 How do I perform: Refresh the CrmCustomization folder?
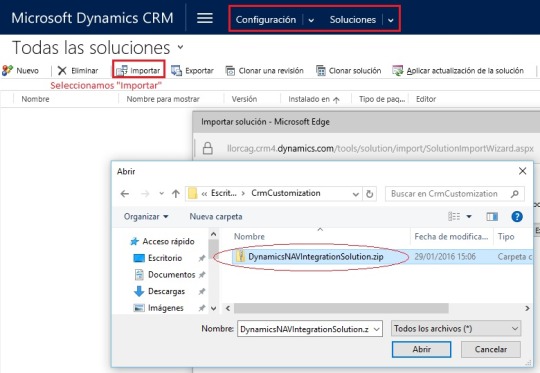370,194
